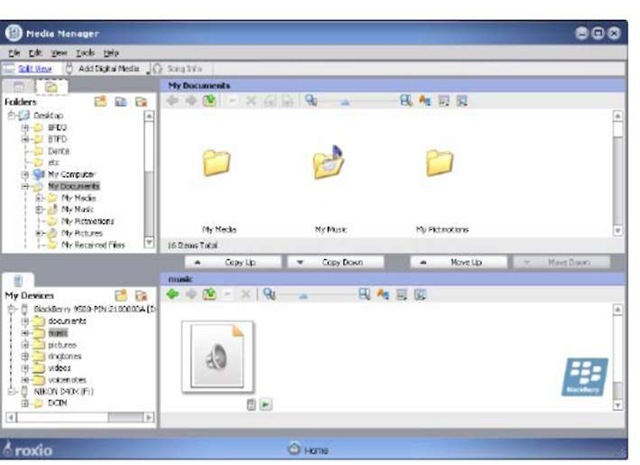This screenshot has height=465, width=640.
Task: Click the Aa text icon in My Documents toolbar
Action: pyautogui.click(x=424, y=100)
